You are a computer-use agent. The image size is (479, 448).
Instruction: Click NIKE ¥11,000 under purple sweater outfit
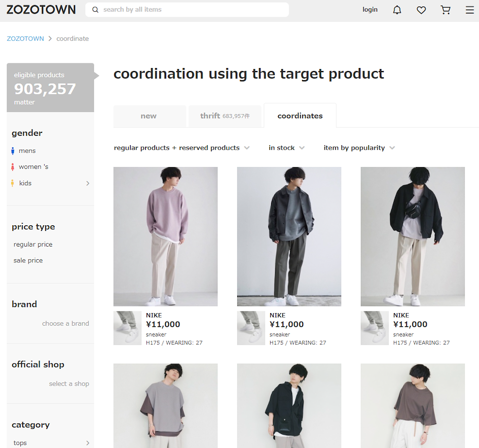coord(163,320)
